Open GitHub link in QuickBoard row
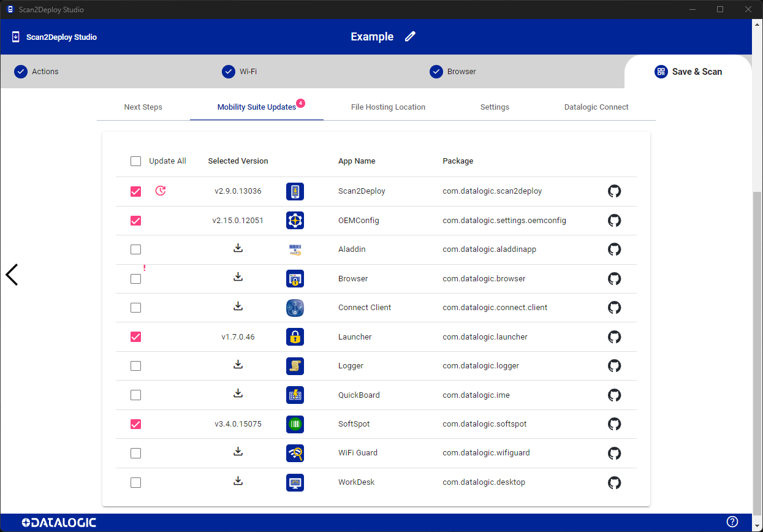763x532 pixels. click(x=614, y=395)
